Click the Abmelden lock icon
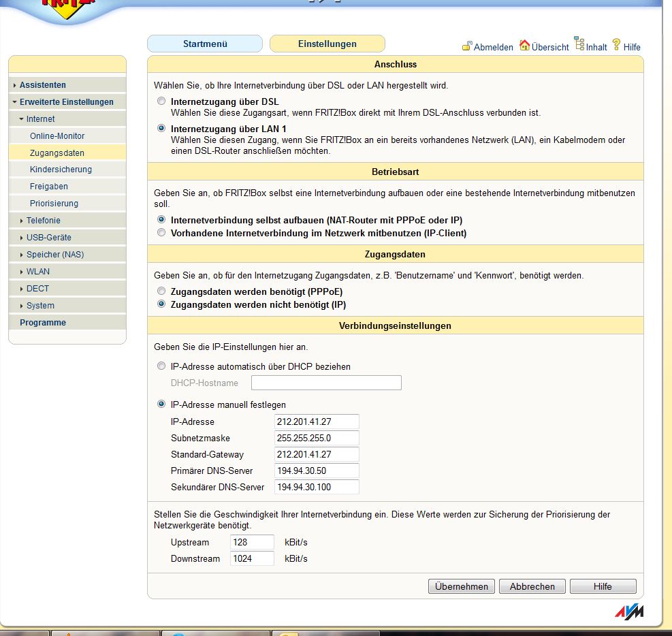Image resolution: width=672 pixels, height=636 pixels. (467, 46)
